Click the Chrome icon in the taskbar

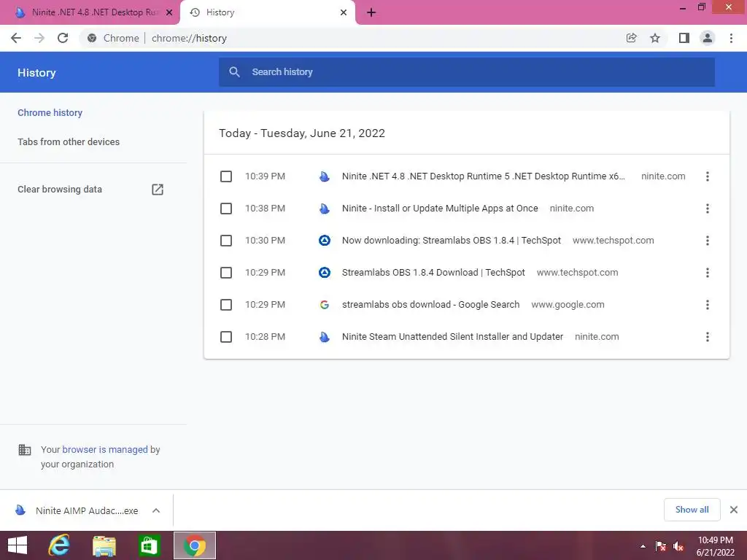point(195,545)
